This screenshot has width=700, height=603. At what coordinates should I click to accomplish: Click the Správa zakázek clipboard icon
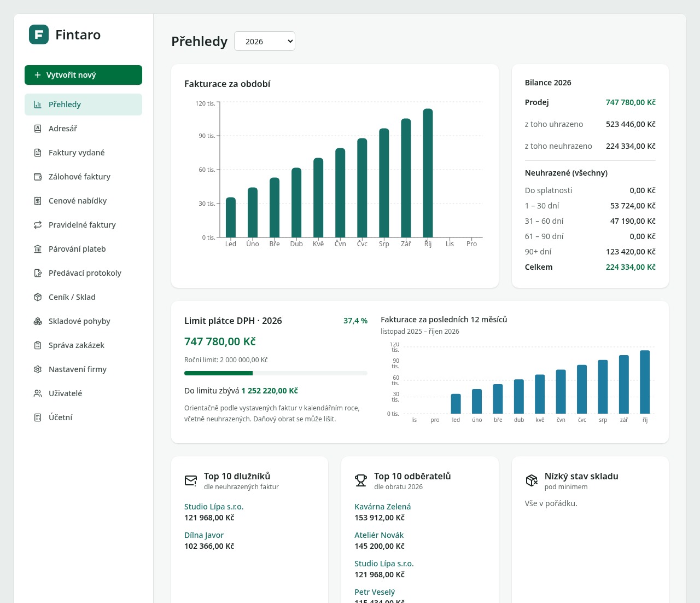coord(38,345)
